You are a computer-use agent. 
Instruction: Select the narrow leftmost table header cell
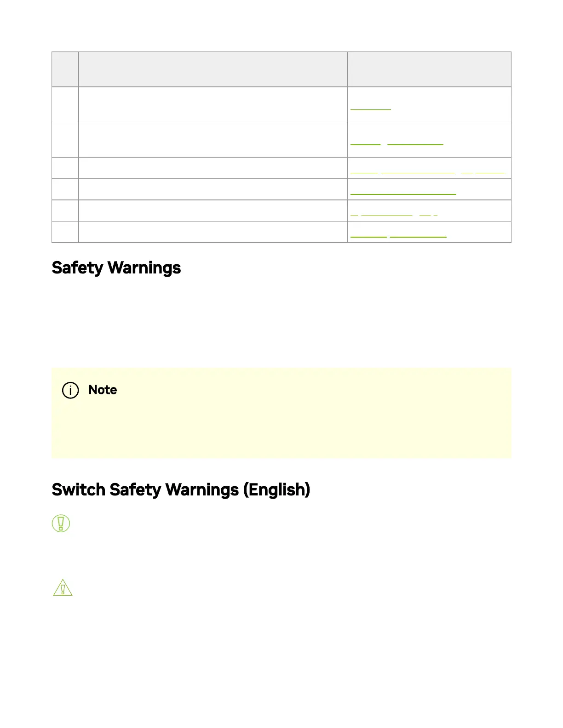(x=65, y=69)
